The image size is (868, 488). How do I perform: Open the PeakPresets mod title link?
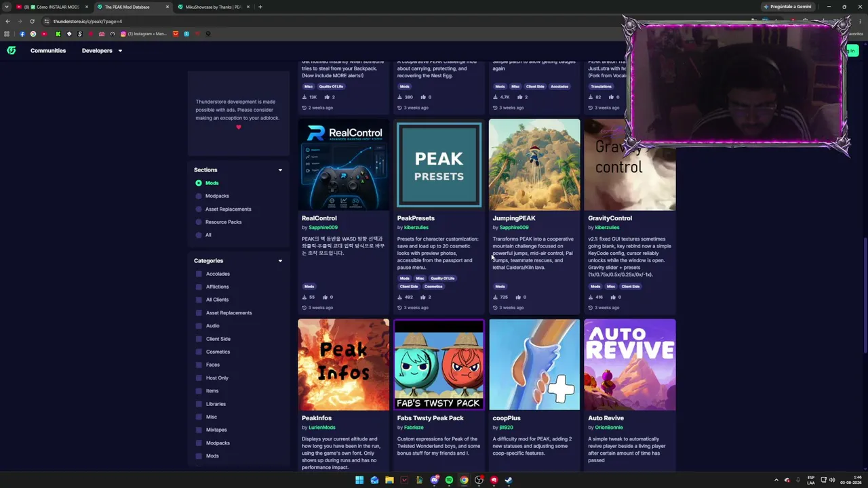pyautogui.click(x=416, y=218)
